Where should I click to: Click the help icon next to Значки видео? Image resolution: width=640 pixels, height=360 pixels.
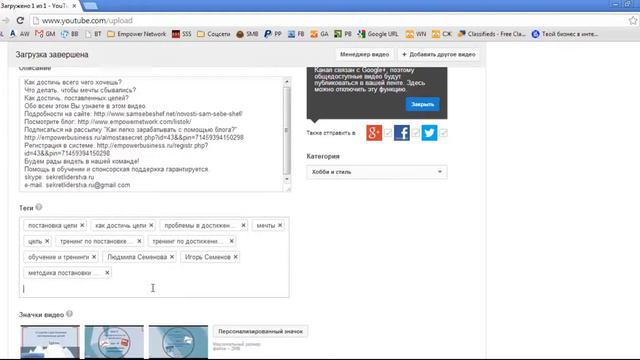click(69, 314)
